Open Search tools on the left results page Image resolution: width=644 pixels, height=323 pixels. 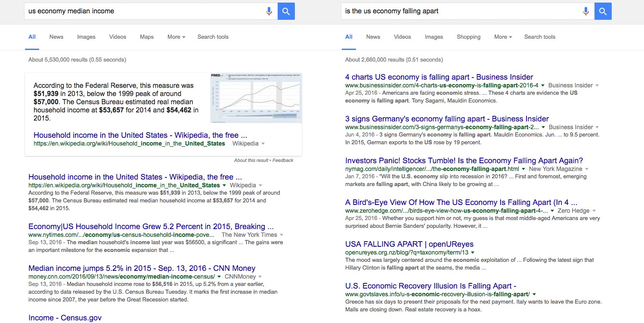tap(213, 37)
